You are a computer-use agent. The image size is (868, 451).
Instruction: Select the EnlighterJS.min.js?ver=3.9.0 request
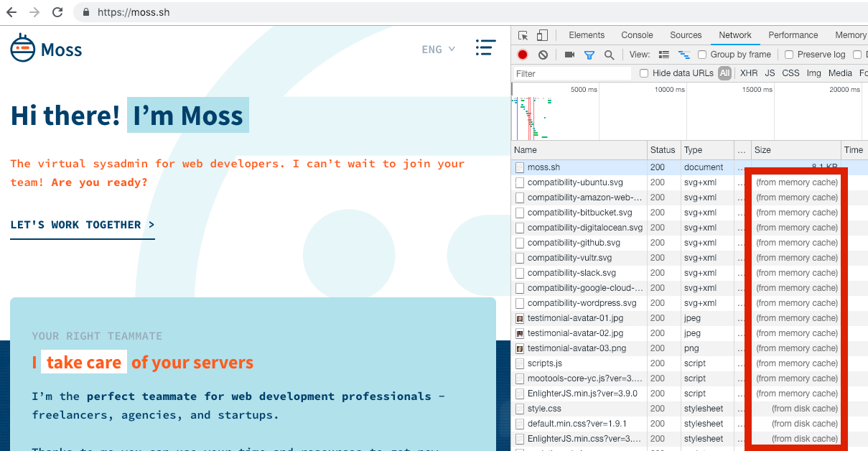(689, 394)
